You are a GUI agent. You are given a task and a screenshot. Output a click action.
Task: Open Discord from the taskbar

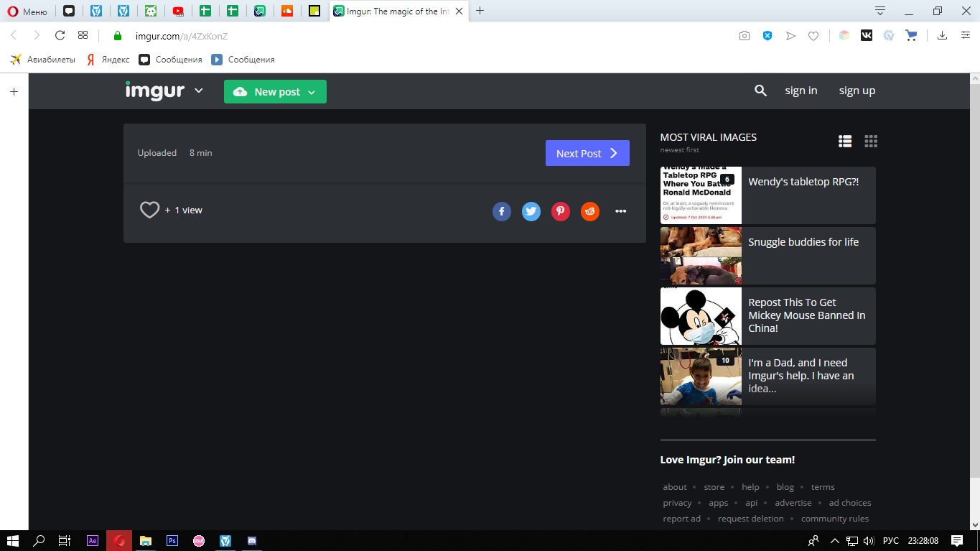click(252, 540)
